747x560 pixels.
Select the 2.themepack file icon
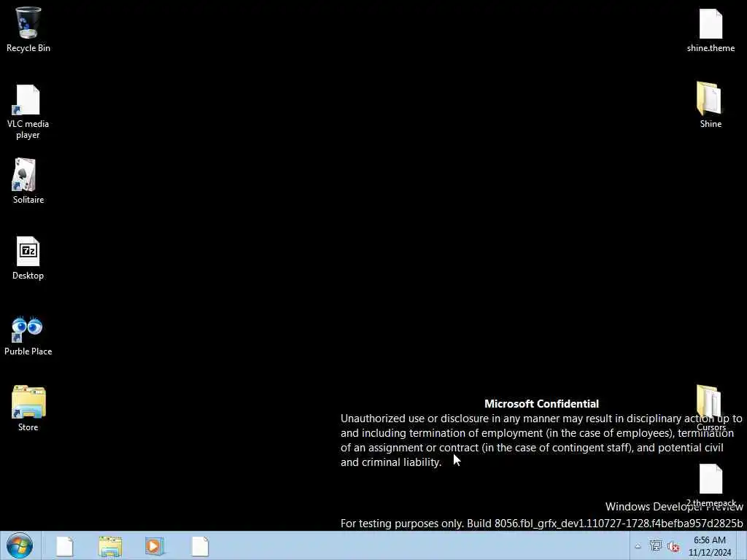711,485
